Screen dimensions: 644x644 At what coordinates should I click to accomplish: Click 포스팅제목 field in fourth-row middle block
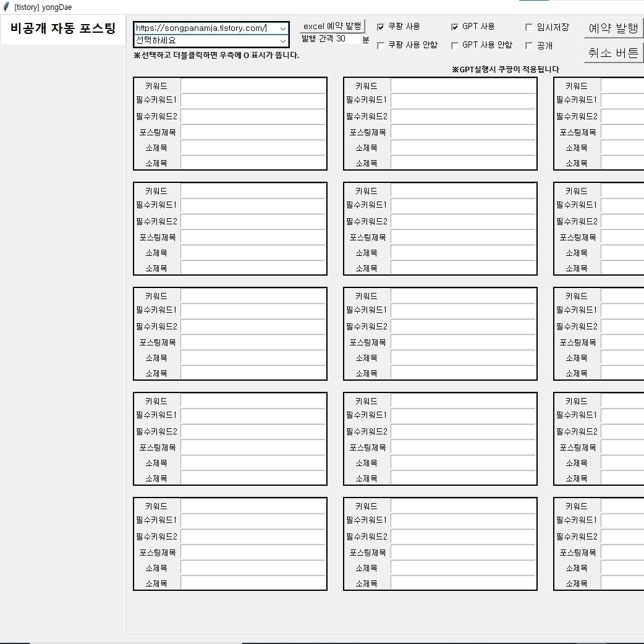[x=464, y=447]
